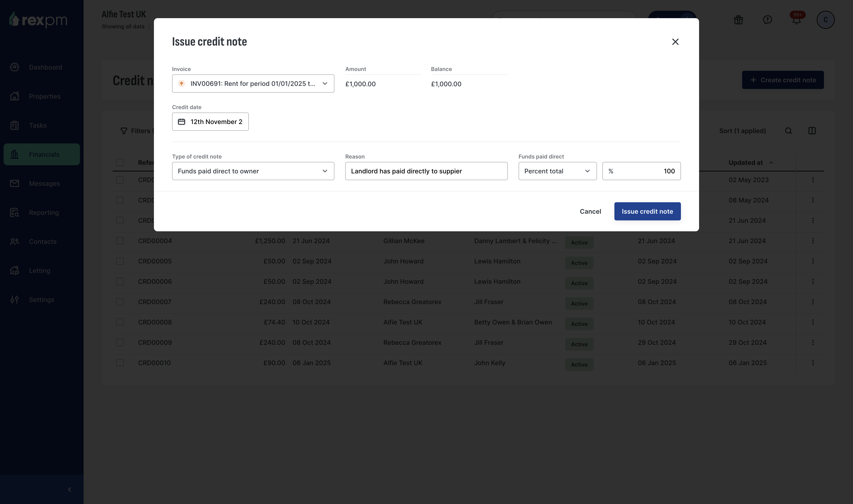
Task: Click the Contacts people icon
Action: pyautogui.click(x=14, y=241)
